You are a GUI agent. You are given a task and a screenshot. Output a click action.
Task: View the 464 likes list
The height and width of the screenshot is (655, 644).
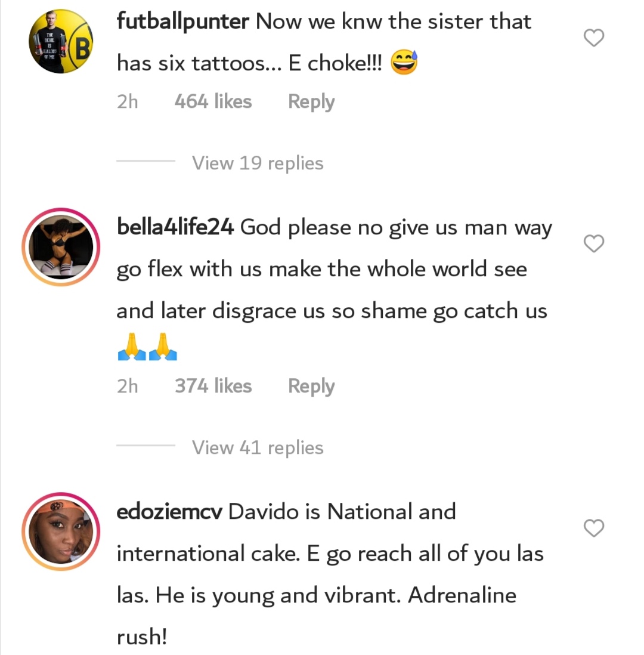pyautogui.click(x=213, y=101)
